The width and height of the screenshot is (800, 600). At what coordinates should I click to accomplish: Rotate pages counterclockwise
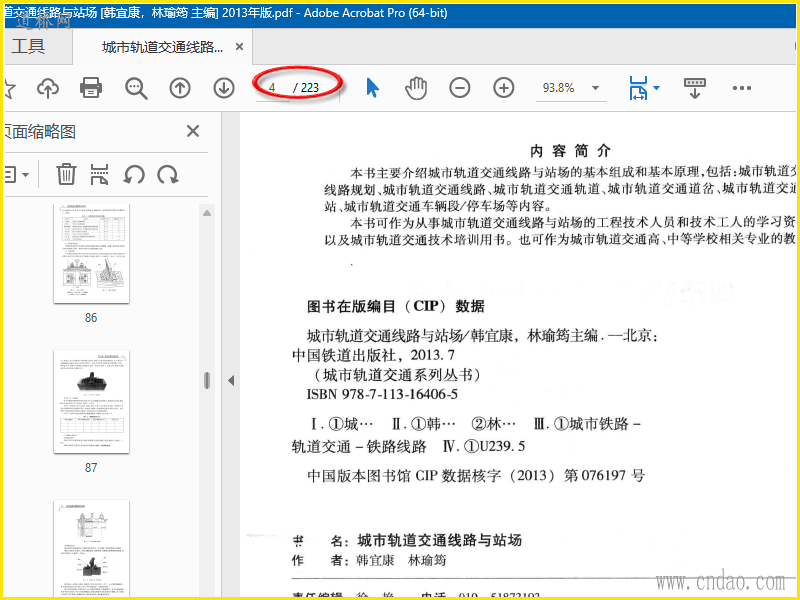[134, 174]
